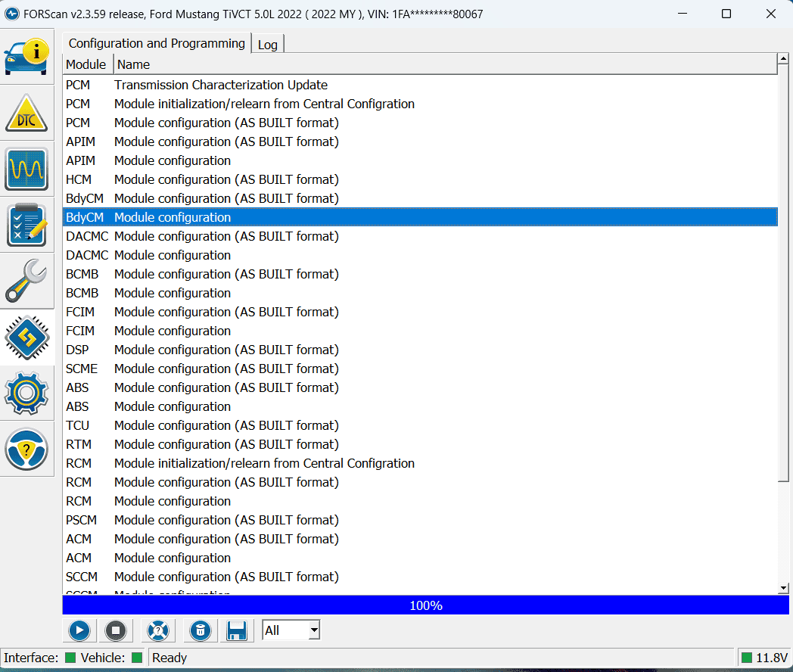Select ACM Module configuration (AS BUILT format)
Viewport: 793px width, 672px height.
[x=420, y=539]
